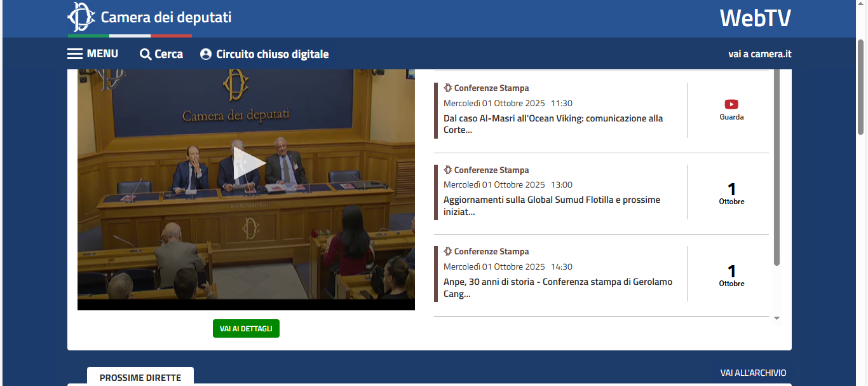Image resolution: width=868 pixels, height=386 pixels.
Task: Click the event list scroll-down arrow
Action: point(776,318)
